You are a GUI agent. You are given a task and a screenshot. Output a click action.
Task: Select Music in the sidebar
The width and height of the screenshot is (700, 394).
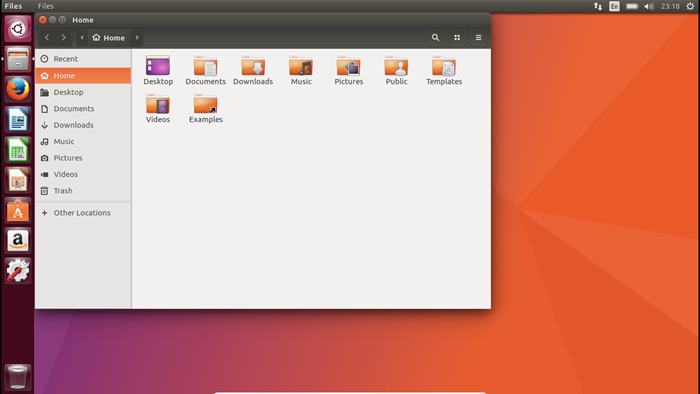click(x=83, y=141)
